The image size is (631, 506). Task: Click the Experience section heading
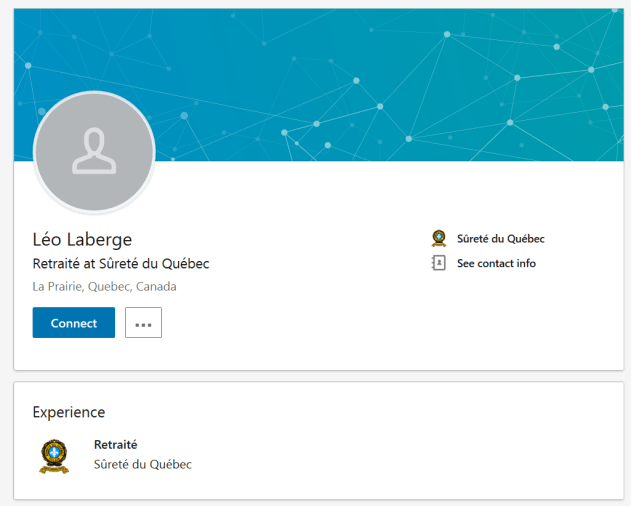pyautogui.click(x=69, y=412)
